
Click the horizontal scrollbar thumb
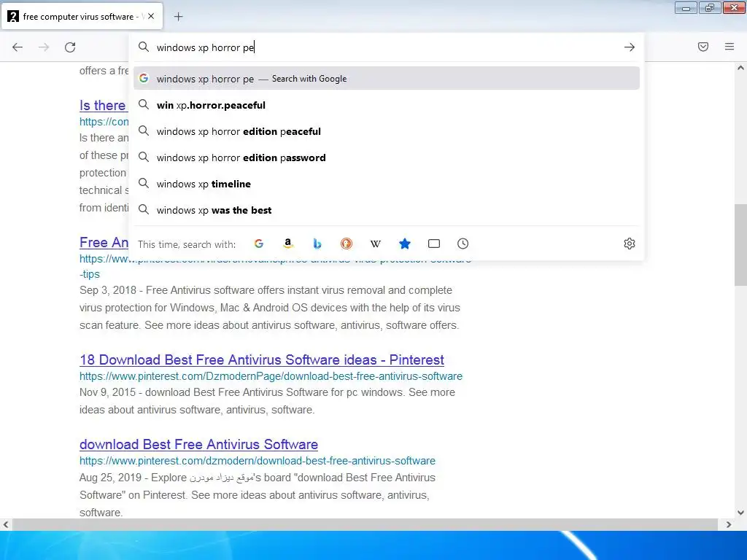(x=365, y=525)
